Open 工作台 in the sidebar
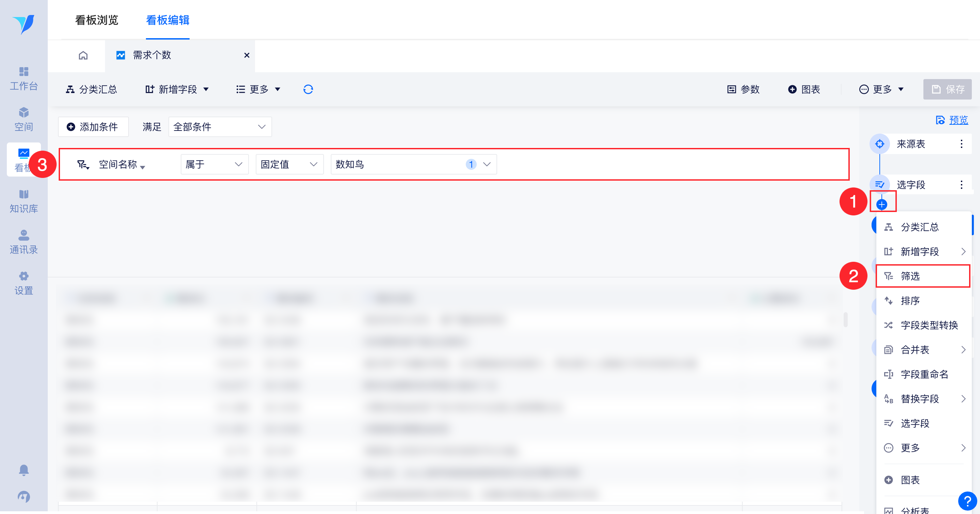The image size is (980, 514). 24,79
